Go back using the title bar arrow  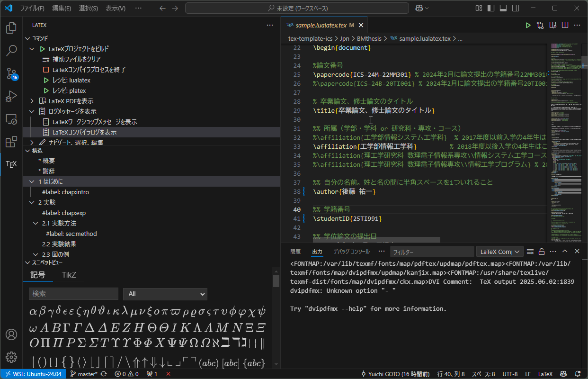click(x=163, y=8)
